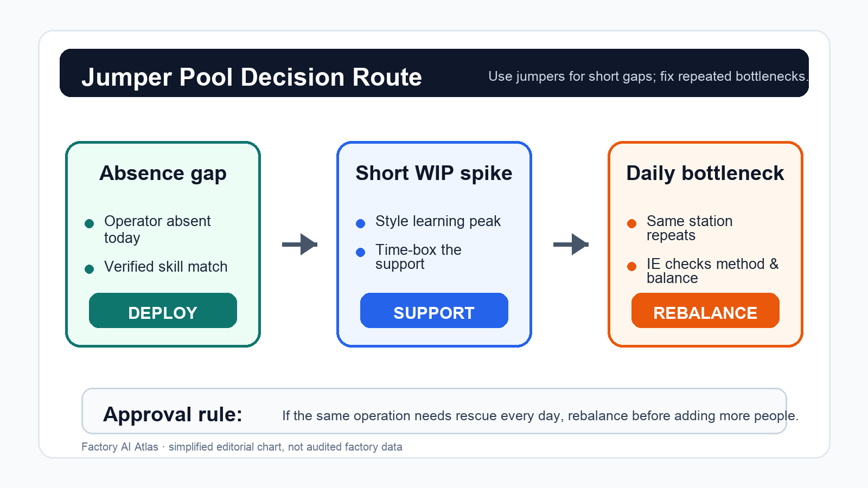Click the header subtitle about short gaps

coord(648,76)
